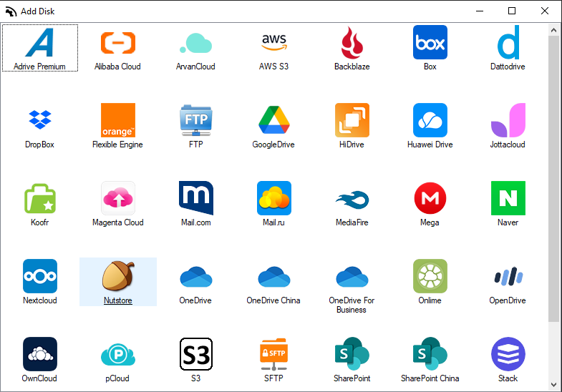
Task: Click the Backblaze flame icon
Action: (352, 42)
